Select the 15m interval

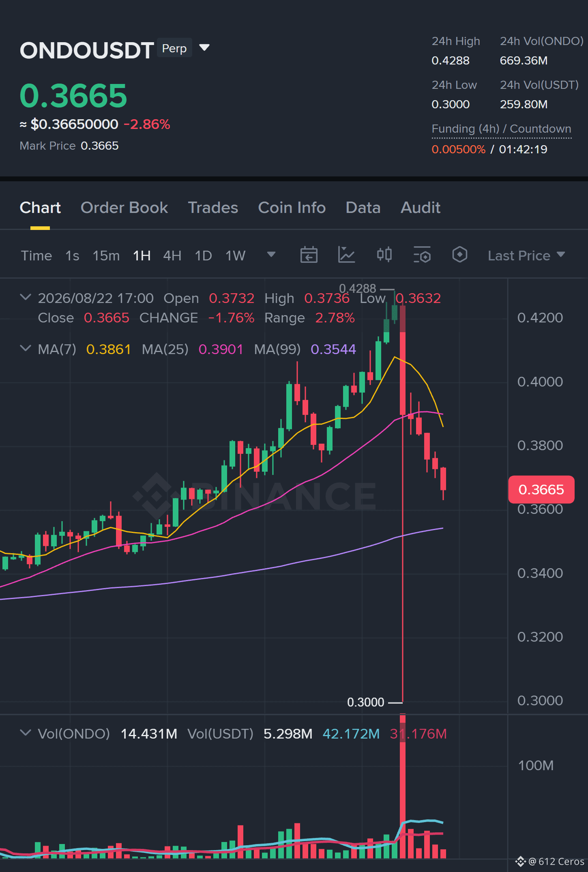[x=106, y=256]
